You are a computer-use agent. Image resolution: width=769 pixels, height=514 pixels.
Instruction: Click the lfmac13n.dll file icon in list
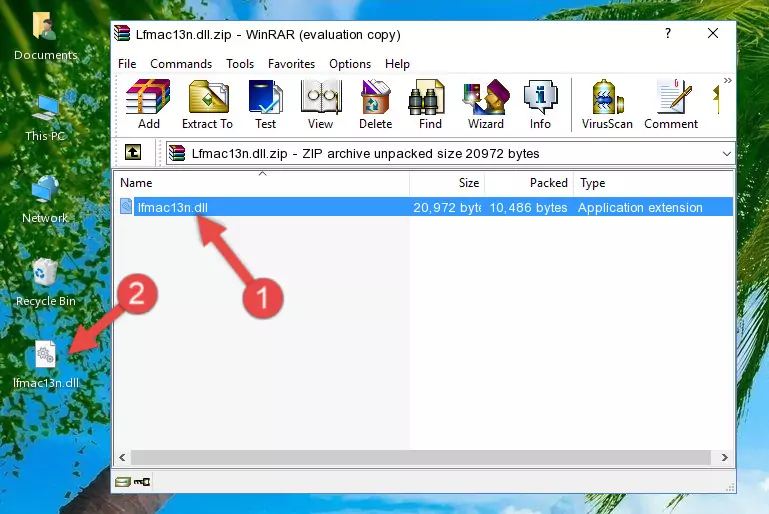click(x=126, y=206)
